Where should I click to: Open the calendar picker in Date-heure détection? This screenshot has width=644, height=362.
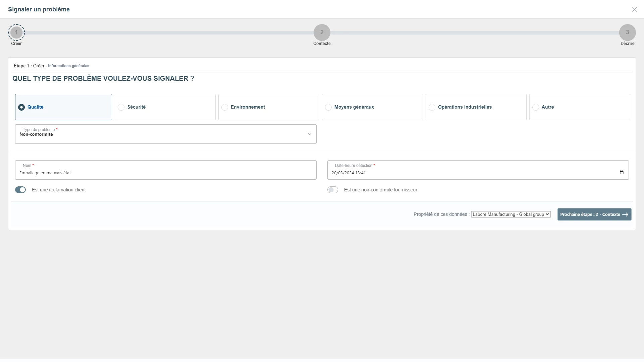[x=622, y=172]
